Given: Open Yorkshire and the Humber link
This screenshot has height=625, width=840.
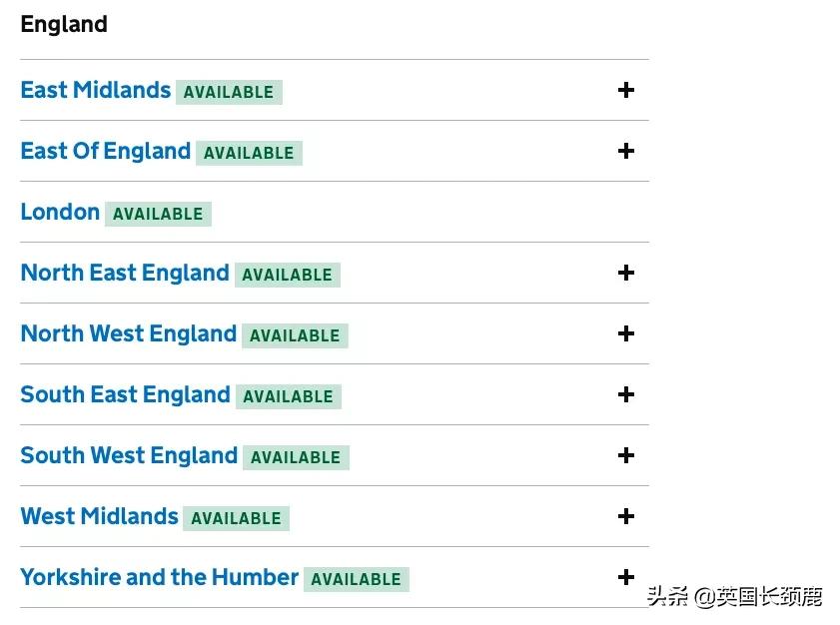Looking at the screenshot, I should [x=159, y=577].
